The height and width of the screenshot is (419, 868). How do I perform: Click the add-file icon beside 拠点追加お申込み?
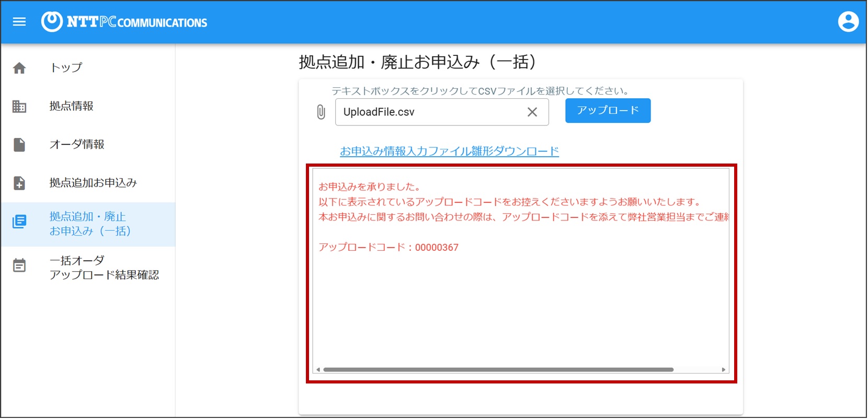pos(19,183)
